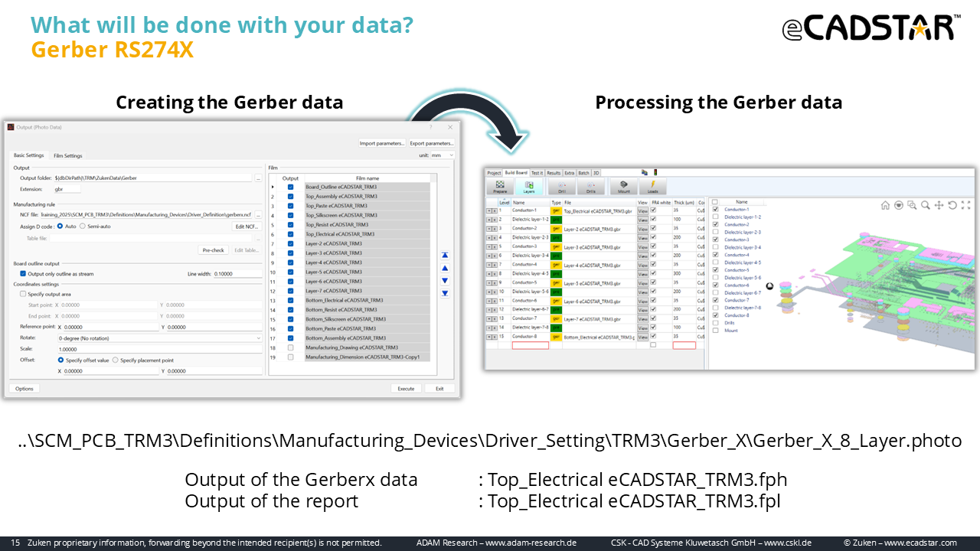Click the Drills layer name in list
980x551 pixels.
click(x=729, y=323)
